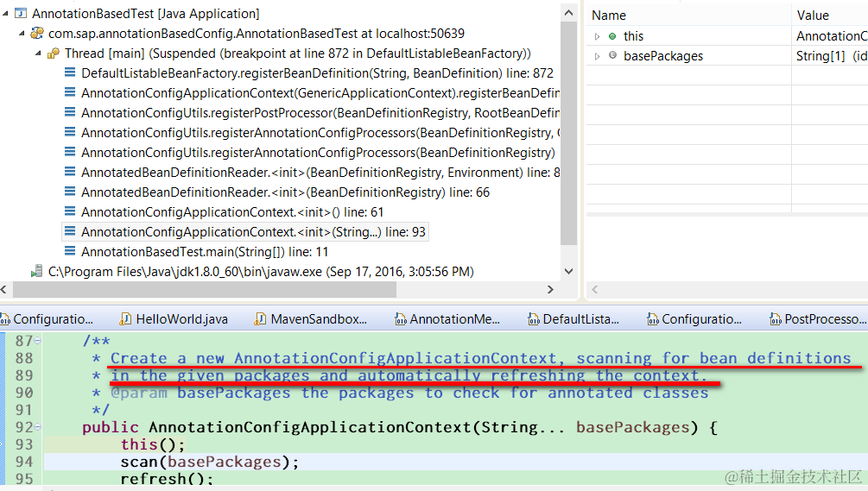
Task: Open the PostProcesso... editor tab
Action: (818, 319)
